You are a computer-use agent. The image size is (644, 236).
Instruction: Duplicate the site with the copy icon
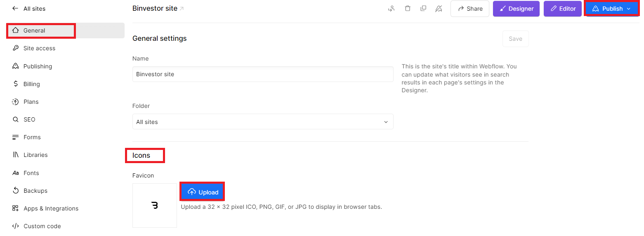[423, 8]
